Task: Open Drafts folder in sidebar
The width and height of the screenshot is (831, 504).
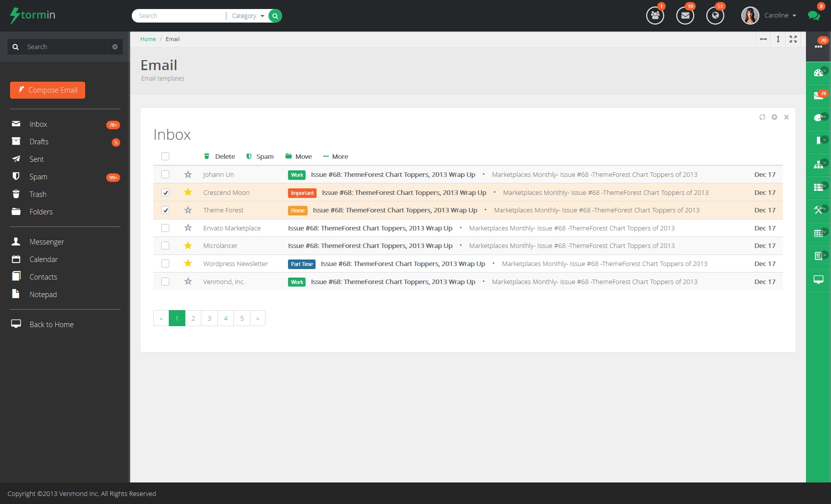Action: [39, 142]
